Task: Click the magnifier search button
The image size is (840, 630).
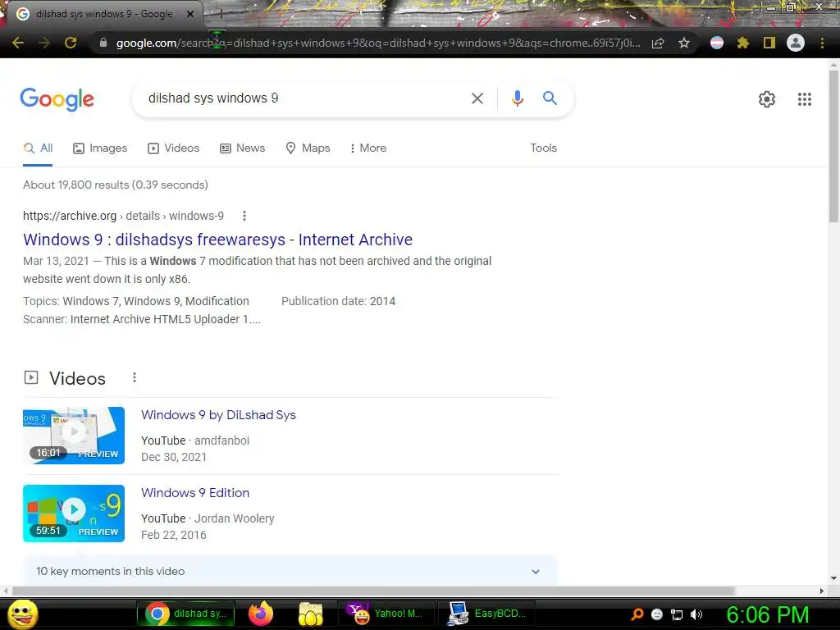Action: [550, 98]
